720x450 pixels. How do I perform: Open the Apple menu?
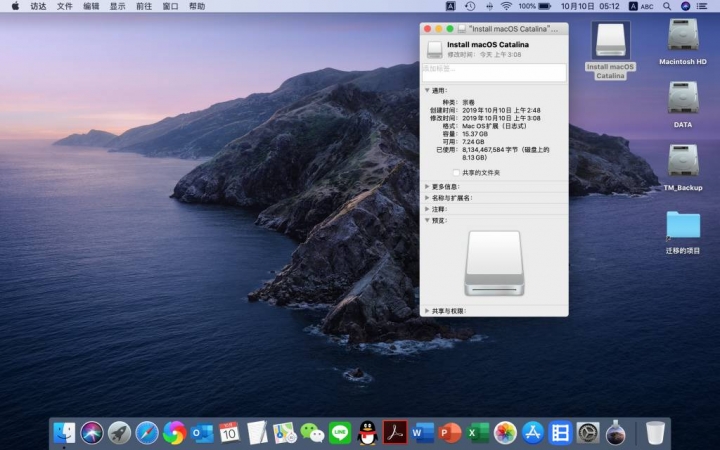pos(15,6)
